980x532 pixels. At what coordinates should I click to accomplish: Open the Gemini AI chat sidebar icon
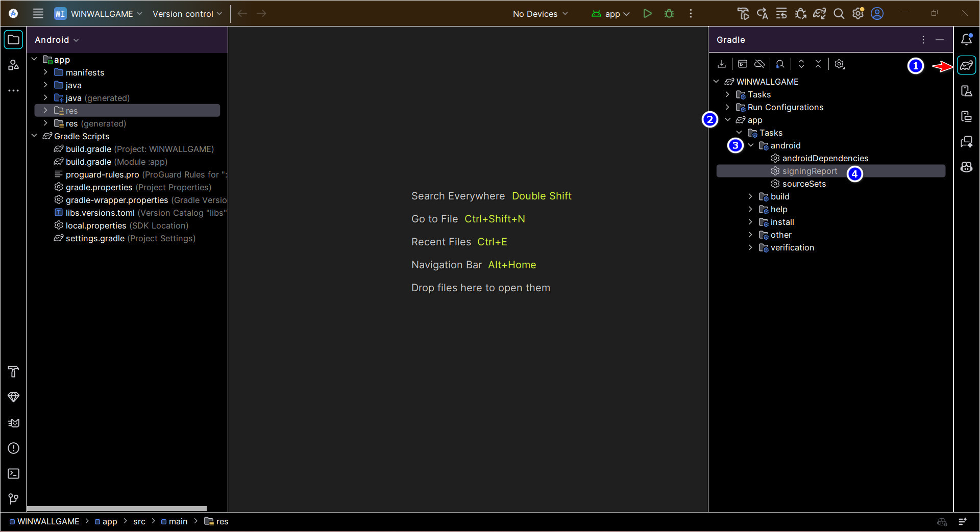(x=966, y=141)
